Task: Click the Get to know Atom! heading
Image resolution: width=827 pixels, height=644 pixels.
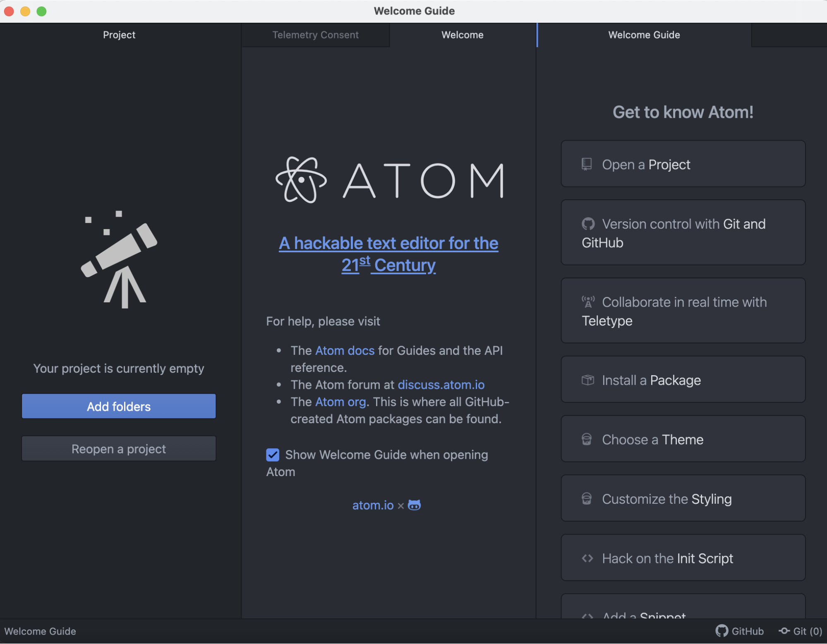Action: (683, 112)
